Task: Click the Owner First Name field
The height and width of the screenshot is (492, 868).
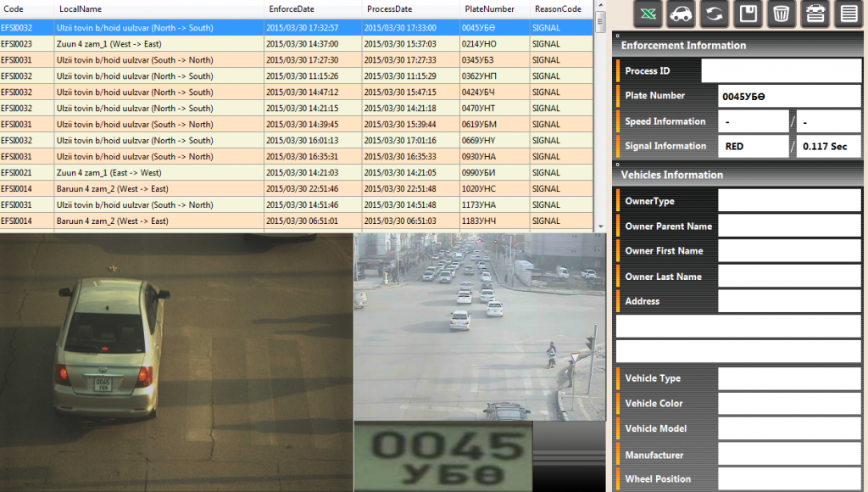Action: coord(789,251)
